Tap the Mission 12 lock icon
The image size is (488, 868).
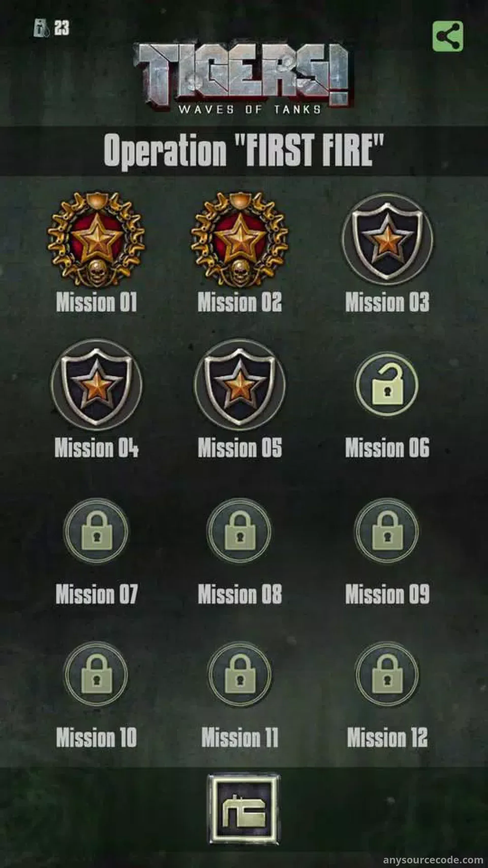(x=387, y=674)
